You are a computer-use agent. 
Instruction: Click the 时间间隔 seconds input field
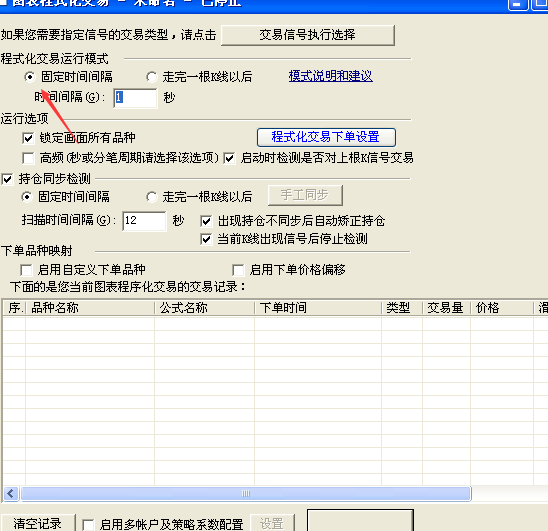pos(136,98)
